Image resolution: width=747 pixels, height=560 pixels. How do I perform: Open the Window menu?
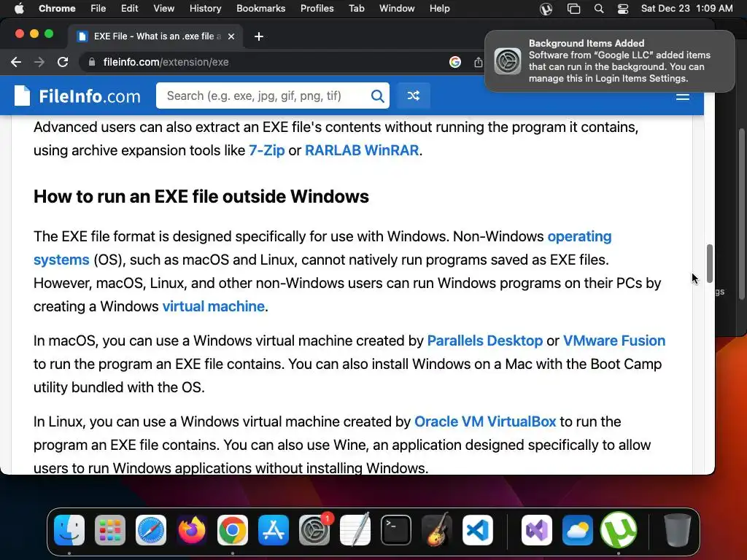397,9
